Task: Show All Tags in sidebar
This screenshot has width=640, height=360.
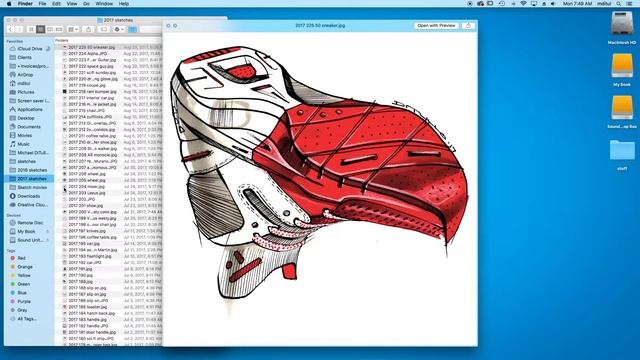Action: 27,319
